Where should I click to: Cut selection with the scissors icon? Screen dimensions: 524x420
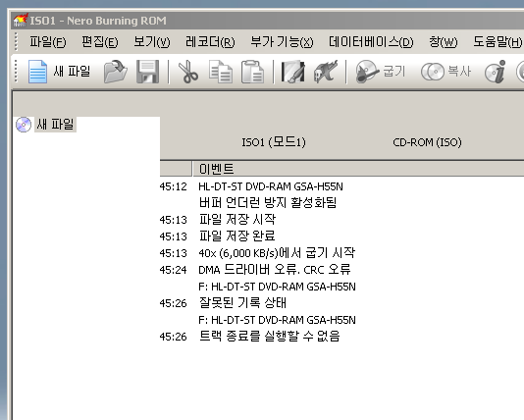point(188,72)
